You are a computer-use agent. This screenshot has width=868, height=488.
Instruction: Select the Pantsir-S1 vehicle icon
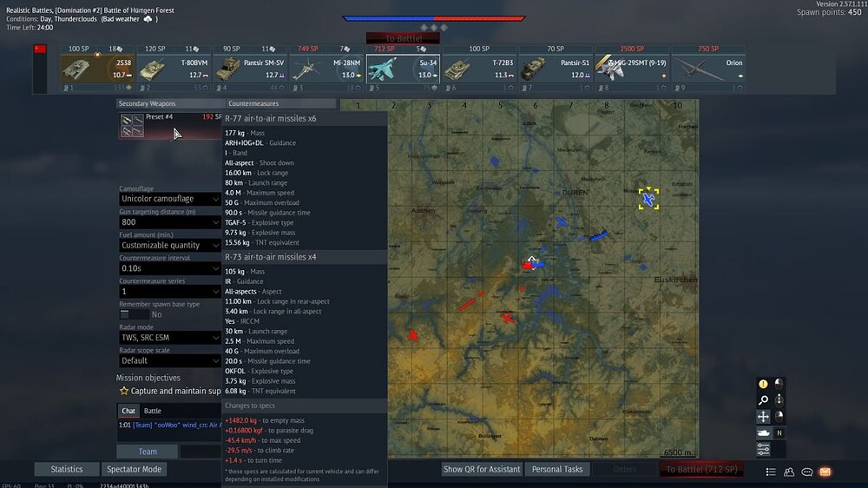click(533, 69)
